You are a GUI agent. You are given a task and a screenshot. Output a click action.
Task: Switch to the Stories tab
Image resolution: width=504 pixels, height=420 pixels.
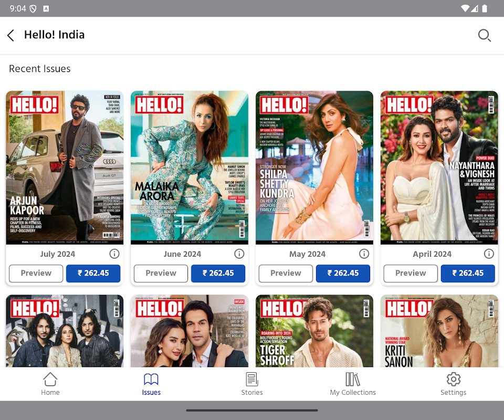coord(252,384)
